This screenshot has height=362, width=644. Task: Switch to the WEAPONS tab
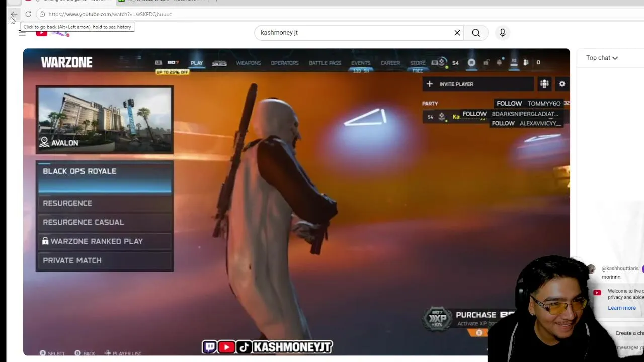pos(248,63)
